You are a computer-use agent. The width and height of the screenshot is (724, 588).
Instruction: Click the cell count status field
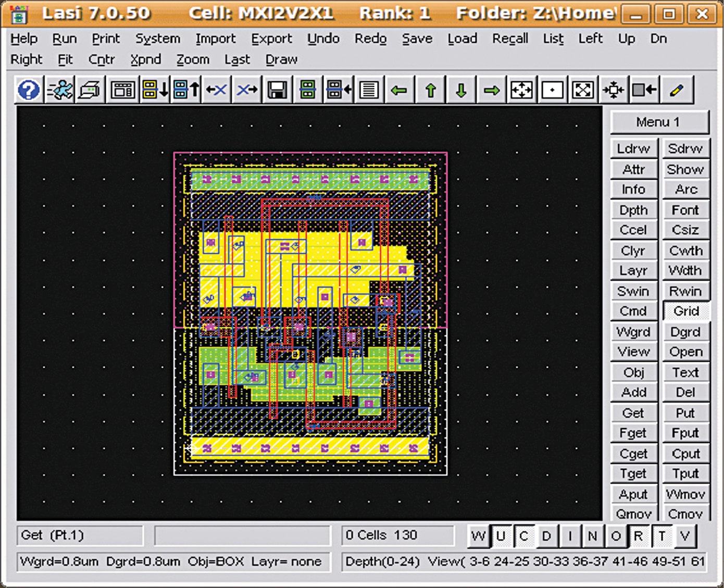click(x=398, y=535)
